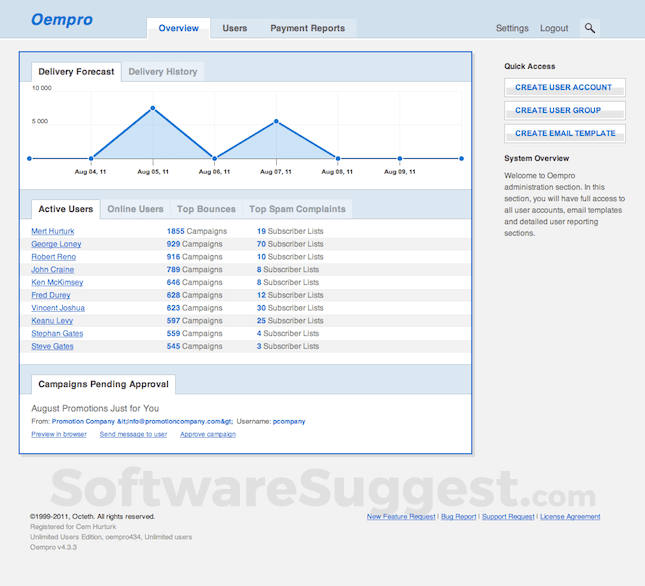Click the Logout link
Image resolution: width=645 pixels, height=586 pixels.
[554, 29]
